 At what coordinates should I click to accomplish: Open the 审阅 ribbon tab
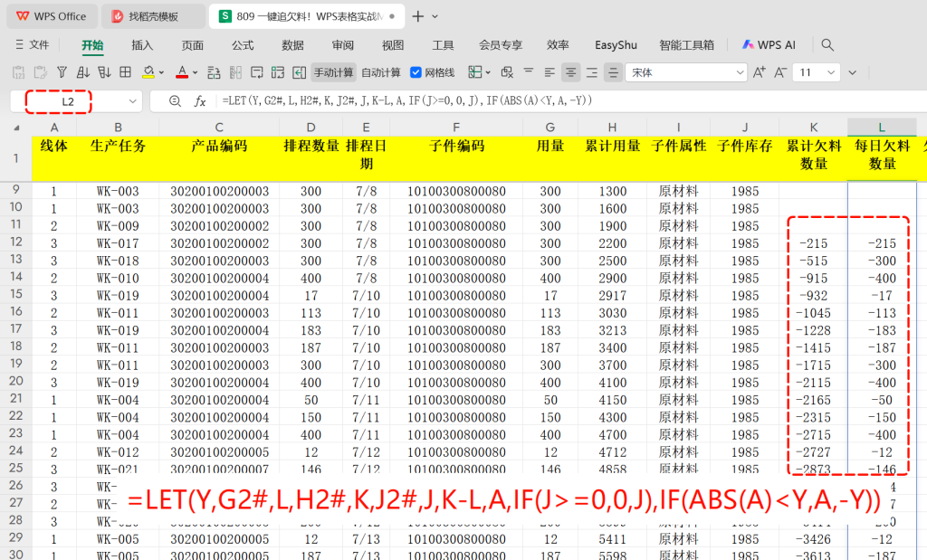point(343,45)
